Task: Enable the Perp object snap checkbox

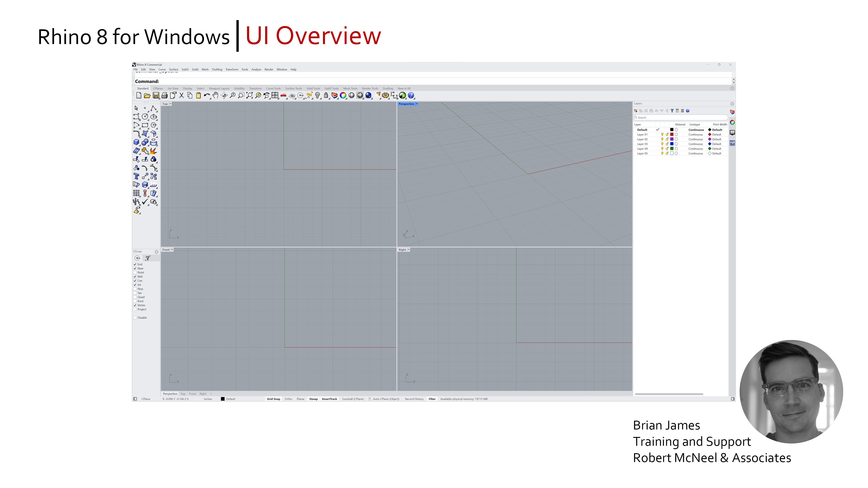Action: tap(135, 289)
